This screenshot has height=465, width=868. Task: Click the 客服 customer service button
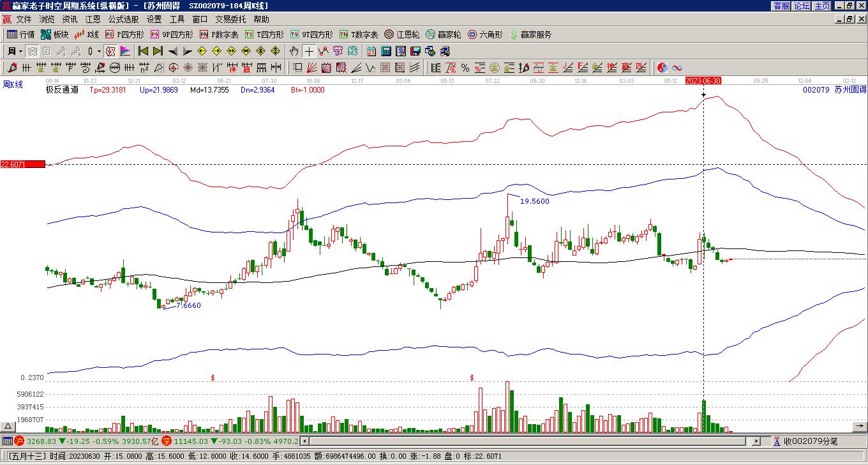(x=781, y=6)
